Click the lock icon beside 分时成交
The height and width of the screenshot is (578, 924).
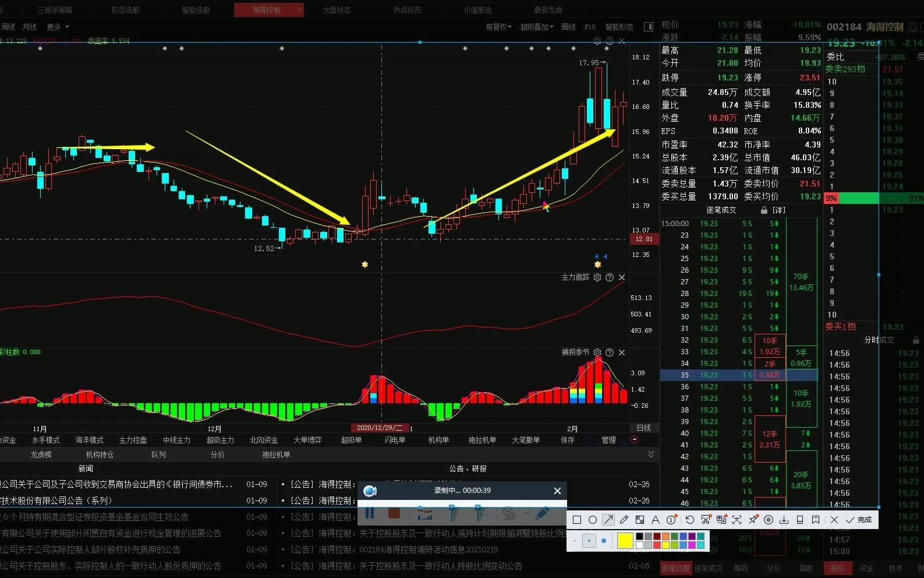pyautogui.click(x=915, y=340)
